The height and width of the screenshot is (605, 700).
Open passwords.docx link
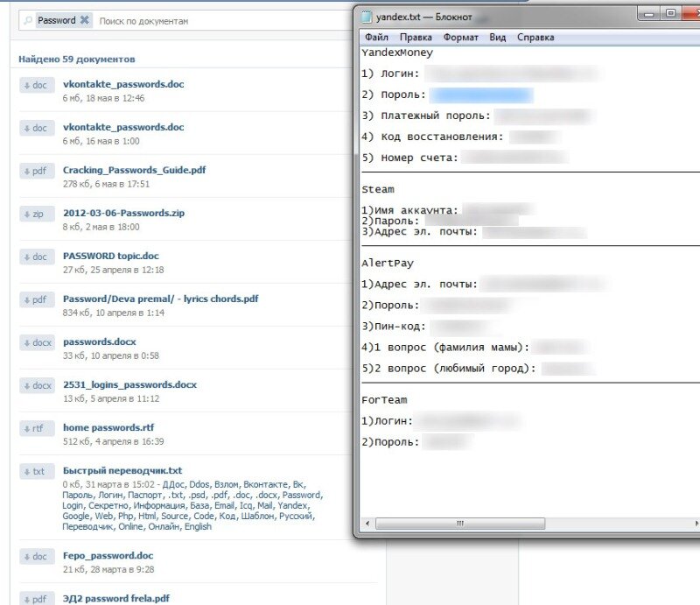[x=99, y=341]
